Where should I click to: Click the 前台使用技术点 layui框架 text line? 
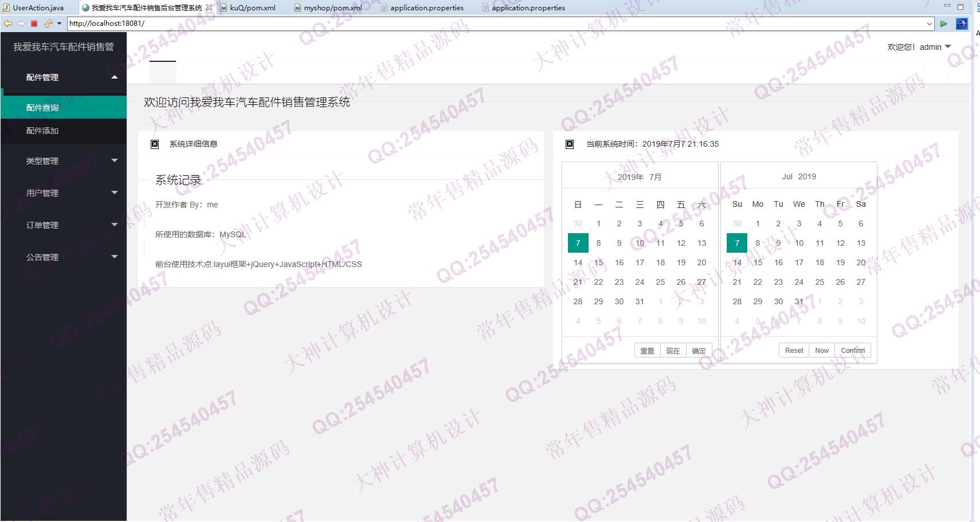258,264
